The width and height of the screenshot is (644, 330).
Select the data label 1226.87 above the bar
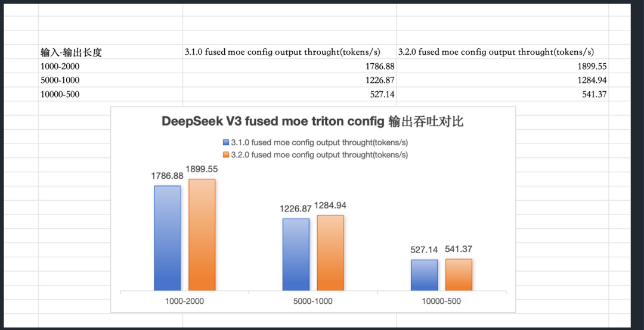296,208
